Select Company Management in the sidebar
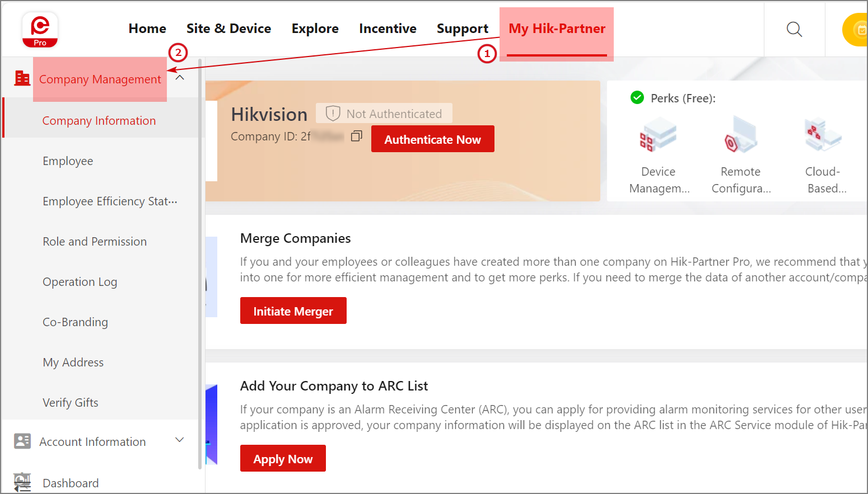The image size is (868, 494). point(100,79)
